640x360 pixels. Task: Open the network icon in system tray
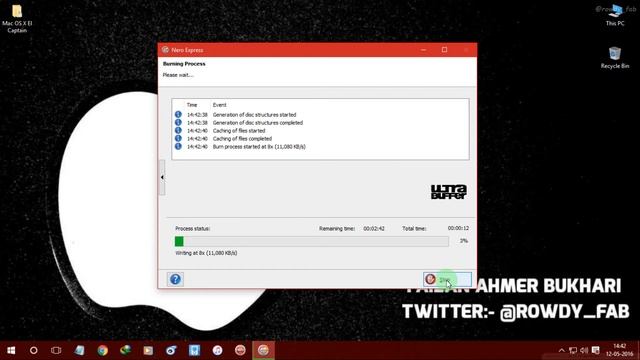pos(573,351)
